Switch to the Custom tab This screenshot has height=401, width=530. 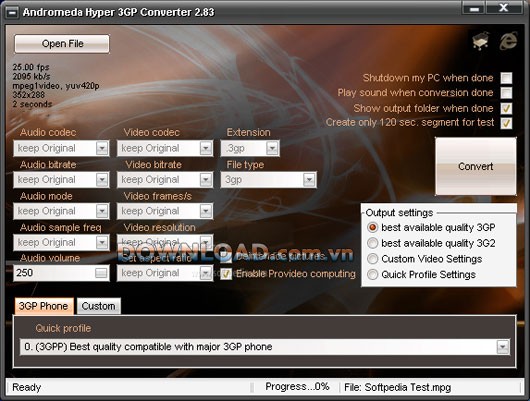pyautogui.click(x=98, y=306)
